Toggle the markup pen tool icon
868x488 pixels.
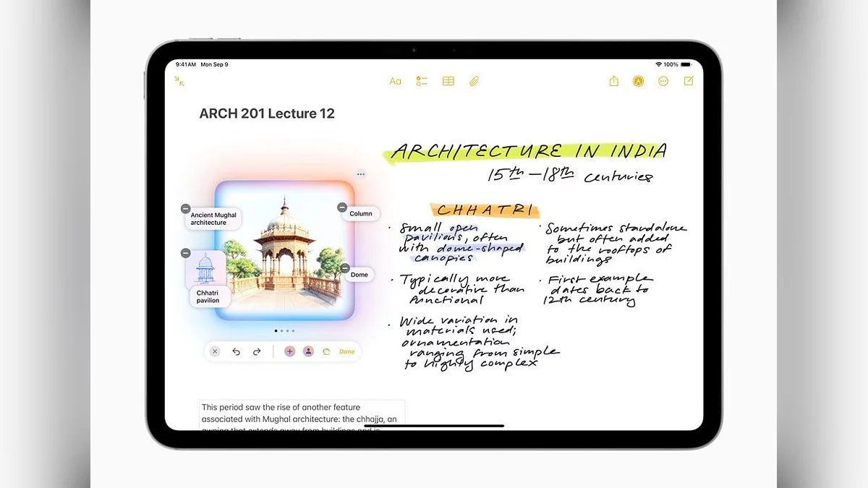pos(638,82)
